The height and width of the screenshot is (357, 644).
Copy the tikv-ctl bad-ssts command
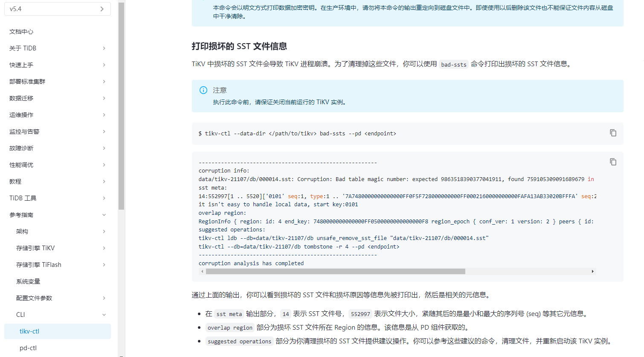coord(613,133)
